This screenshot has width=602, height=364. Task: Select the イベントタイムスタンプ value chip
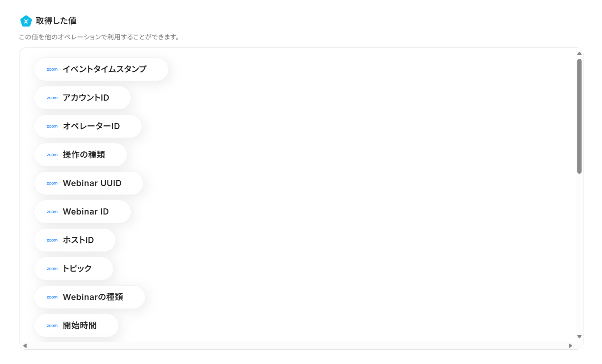(101, 69)
